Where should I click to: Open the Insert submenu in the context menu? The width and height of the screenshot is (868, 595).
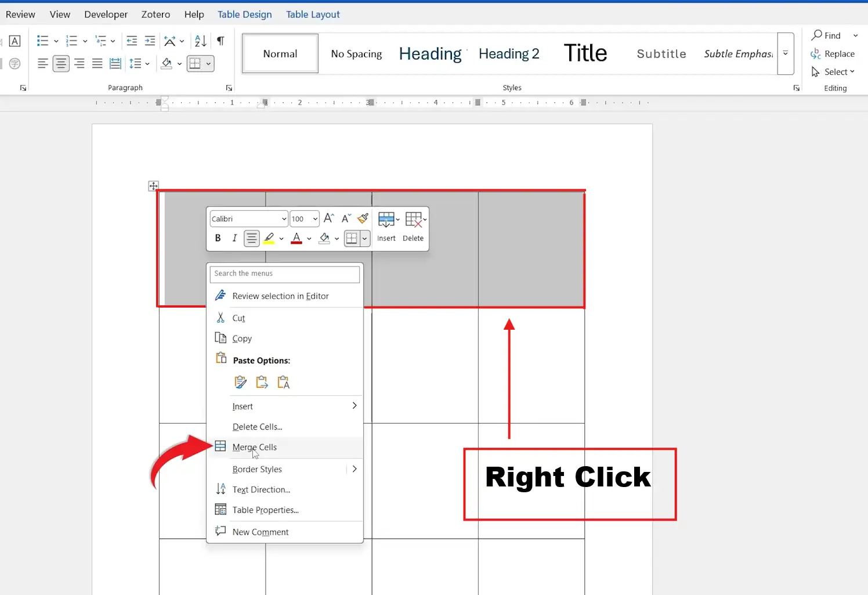tap(285, 406)
